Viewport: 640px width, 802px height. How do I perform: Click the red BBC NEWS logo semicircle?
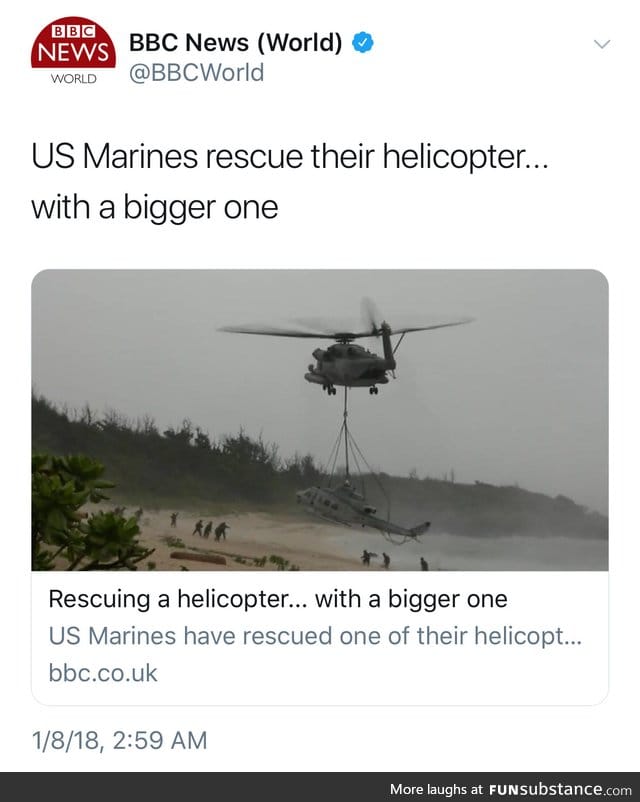73,43
